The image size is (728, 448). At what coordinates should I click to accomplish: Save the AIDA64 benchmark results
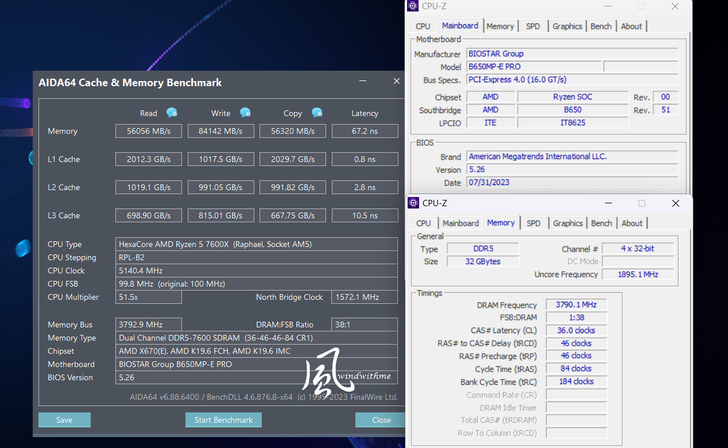tap(64, 420)
